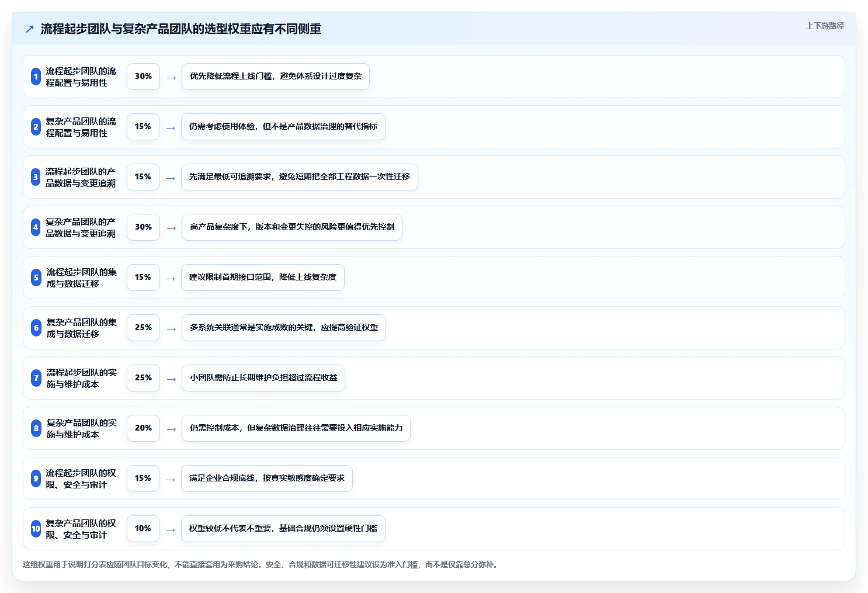
Task: Click the 15% weight chip in row 9
Action: tap(143, 478)
